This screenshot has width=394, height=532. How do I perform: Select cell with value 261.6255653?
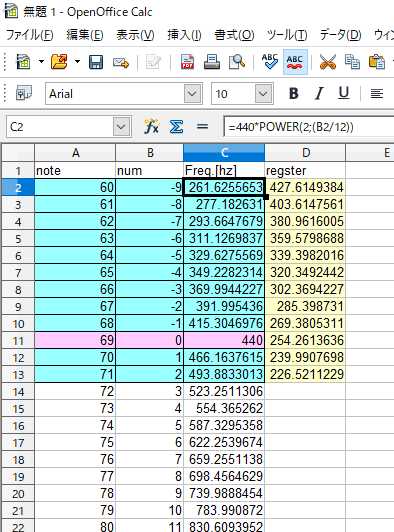(224, 187)
